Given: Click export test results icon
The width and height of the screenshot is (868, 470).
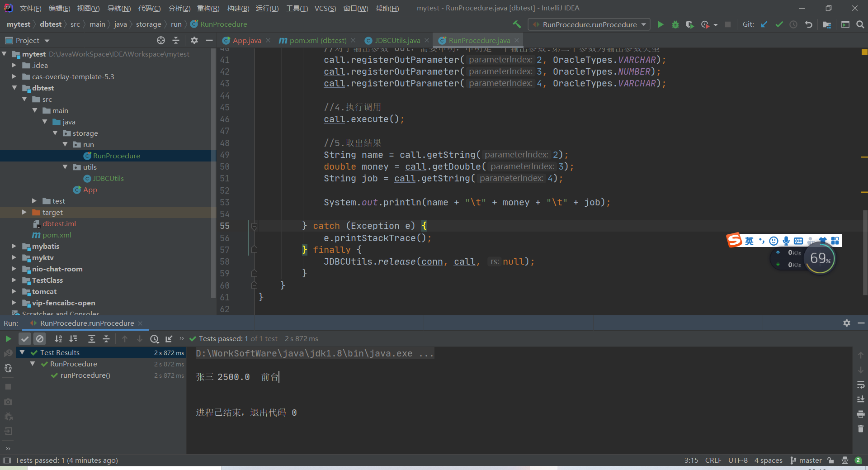Looking at the screenshot, I should [x=169, y=338].
